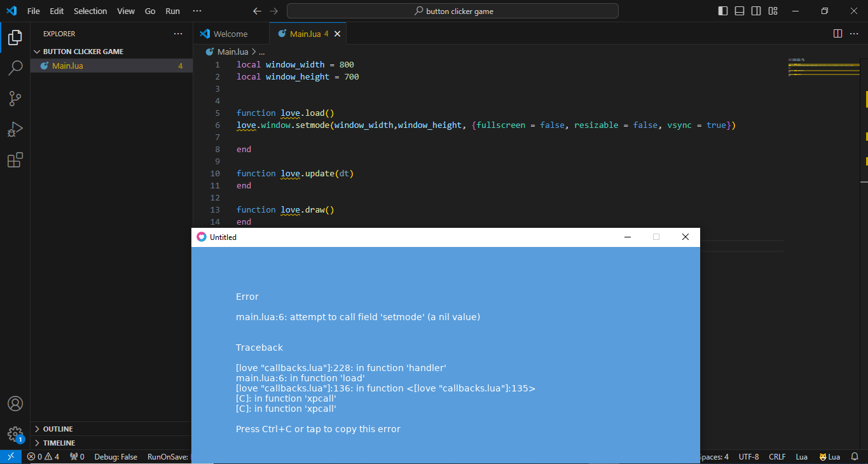Open the hidden menus via the title bar ellipsis
This screenshot has width=868, height=464.
tap(197, 11)
